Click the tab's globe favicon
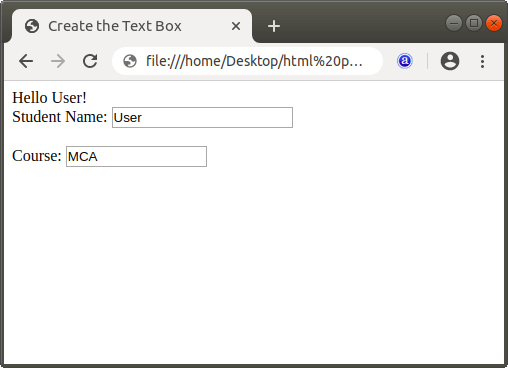 tap(32, 26)
